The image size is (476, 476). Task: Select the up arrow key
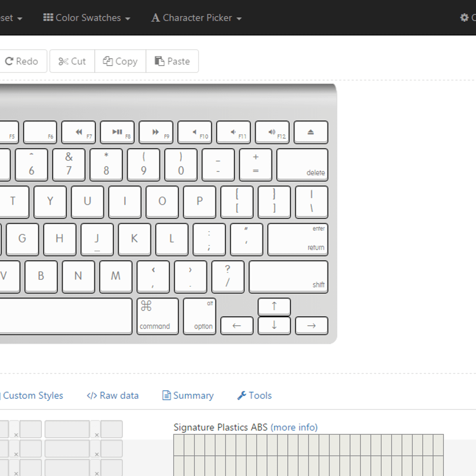274,306
